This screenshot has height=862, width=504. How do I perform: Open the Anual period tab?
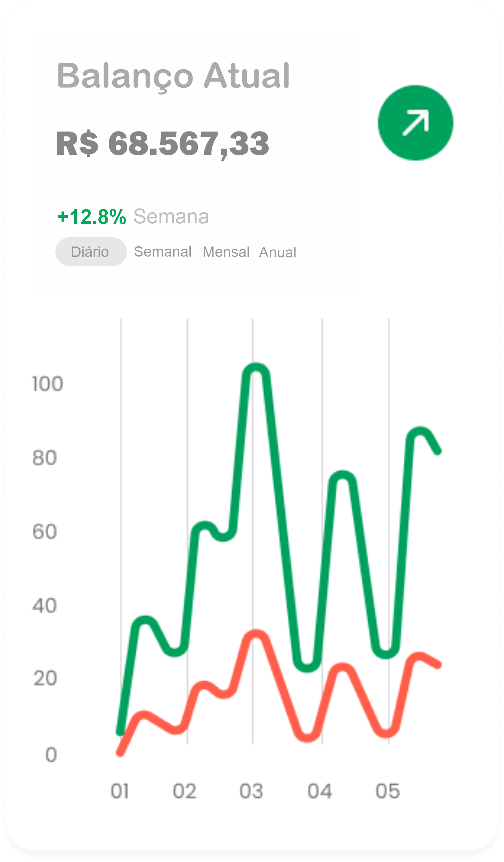coord(278,252)
